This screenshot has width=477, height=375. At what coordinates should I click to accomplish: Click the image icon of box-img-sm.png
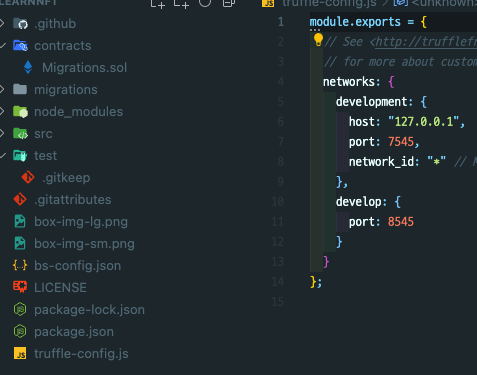click(20, 243)
